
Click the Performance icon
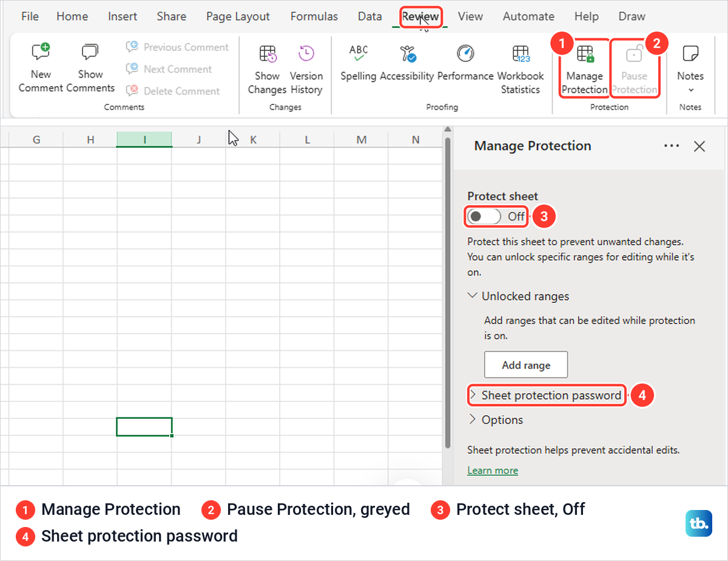point(465,53)
